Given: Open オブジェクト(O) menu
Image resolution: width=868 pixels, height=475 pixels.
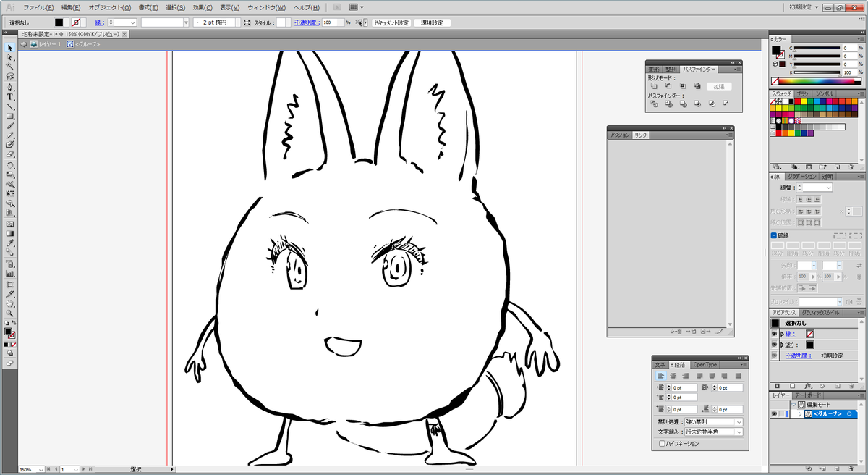Looking at the screenshot, I should (x=109, y=7).
